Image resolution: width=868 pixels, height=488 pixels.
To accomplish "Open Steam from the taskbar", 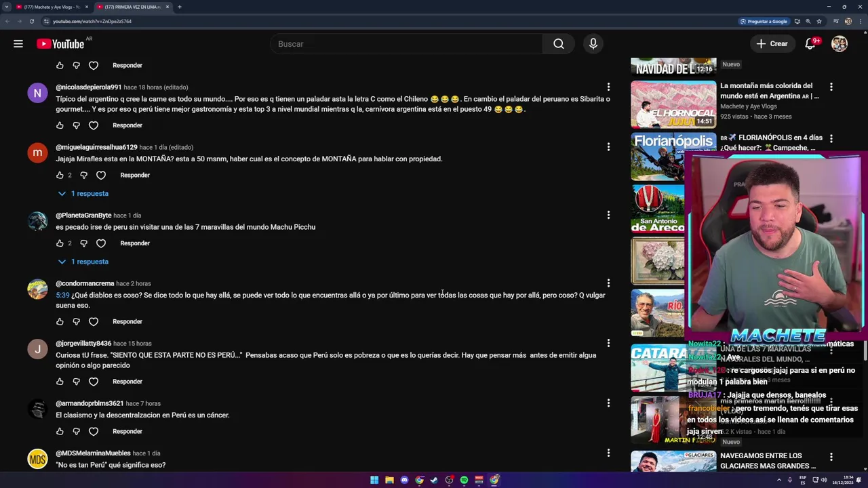I will [434, 480].
